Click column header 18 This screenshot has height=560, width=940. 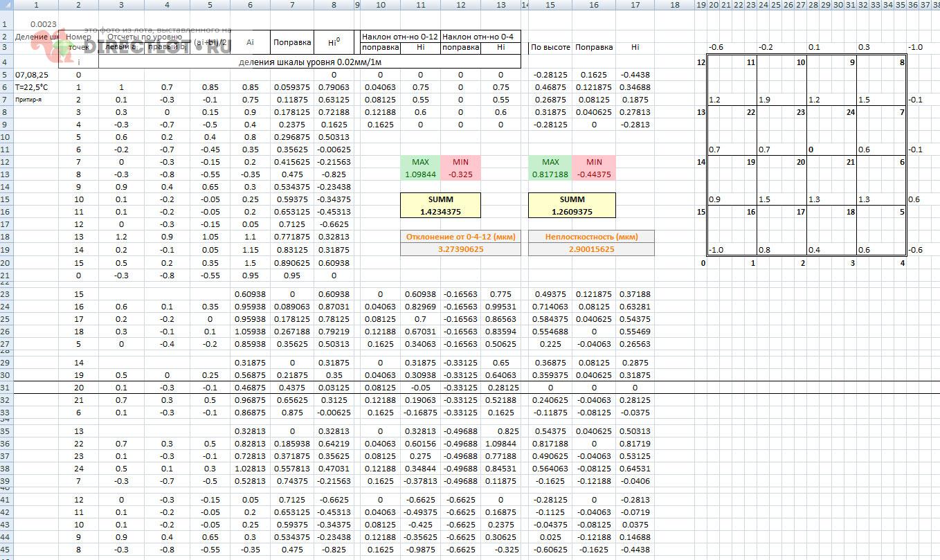[x=674, y=6]
